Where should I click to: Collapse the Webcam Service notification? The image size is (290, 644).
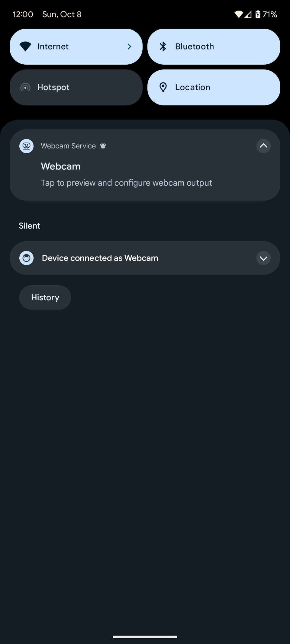pos(263,146)
